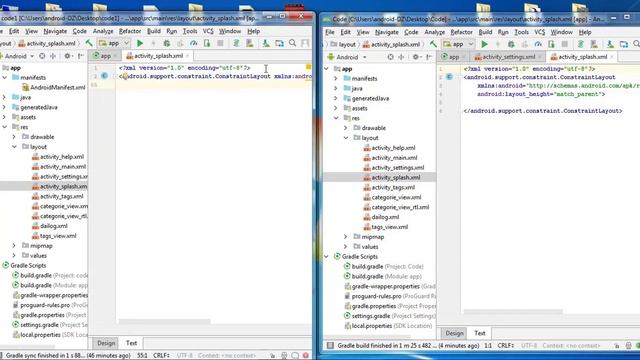The width and height of the screenshot is (640, 360).
Task: Click the layout breadcrumb in the Code window
Action: pyautogui.click(x=343, y=44)
